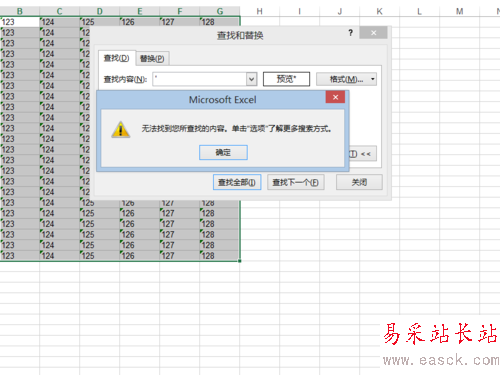This screenshot has width=500, height=375.
Task: Switch to the Replace tab
Action: [x=152, y=59]
